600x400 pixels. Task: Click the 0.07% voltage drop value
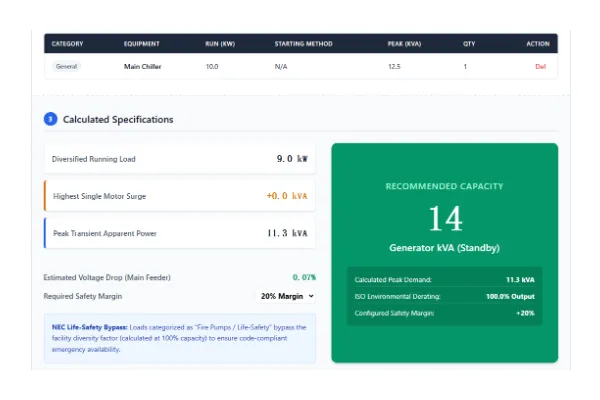pos(304,277)
